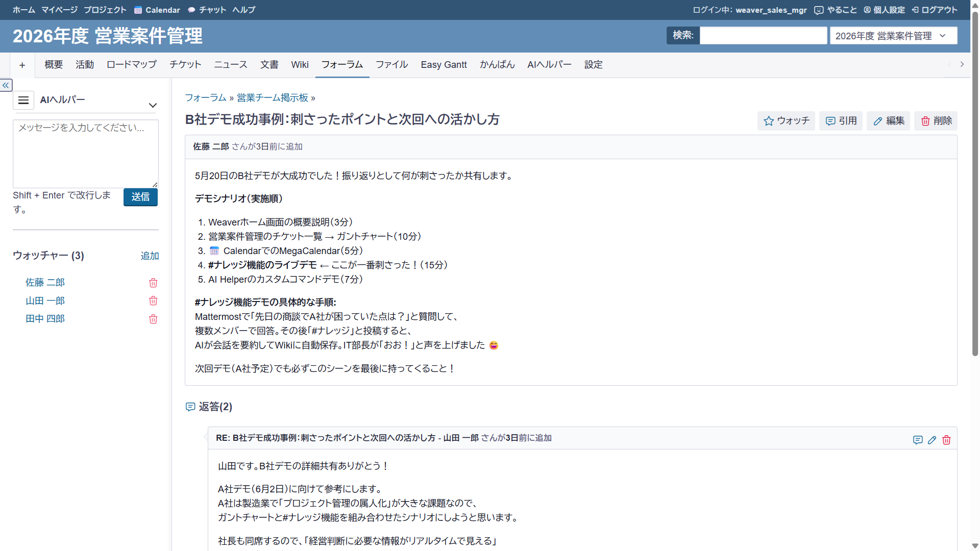The height and width of the screenshot is (551, 980).
Task: Open やること task list in header
Action: pyautogui.click(x=836, y=10)
